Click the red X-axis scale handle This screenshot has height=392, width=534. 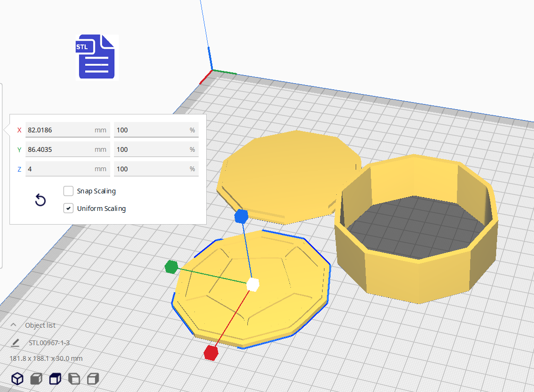click(x=210, y=353)
